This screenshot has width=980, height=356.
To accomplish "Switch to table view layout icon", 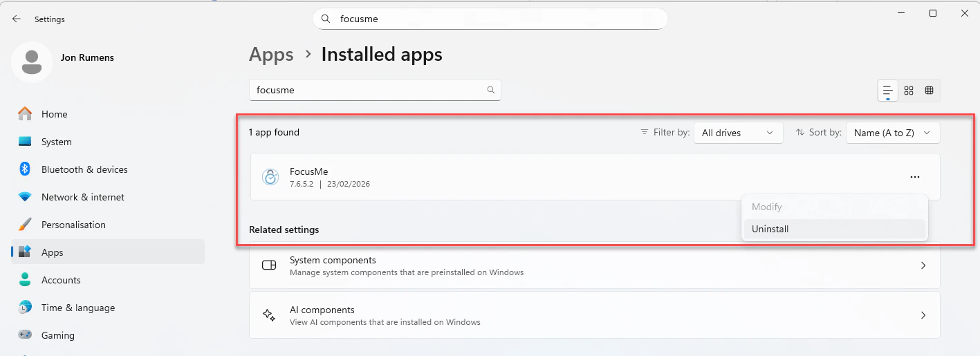I will tap(929, 91).
